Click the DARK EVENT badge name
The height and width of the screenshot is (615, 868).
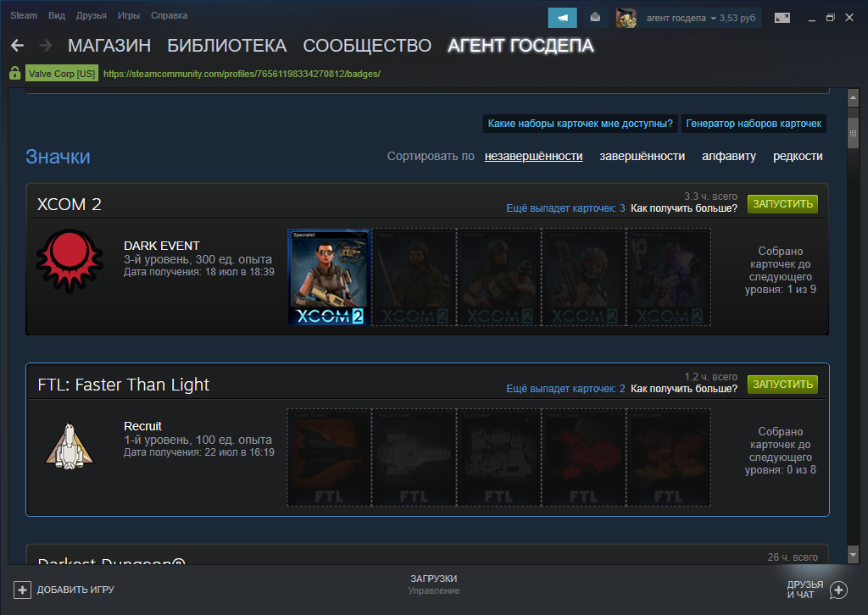pos(162,246)
